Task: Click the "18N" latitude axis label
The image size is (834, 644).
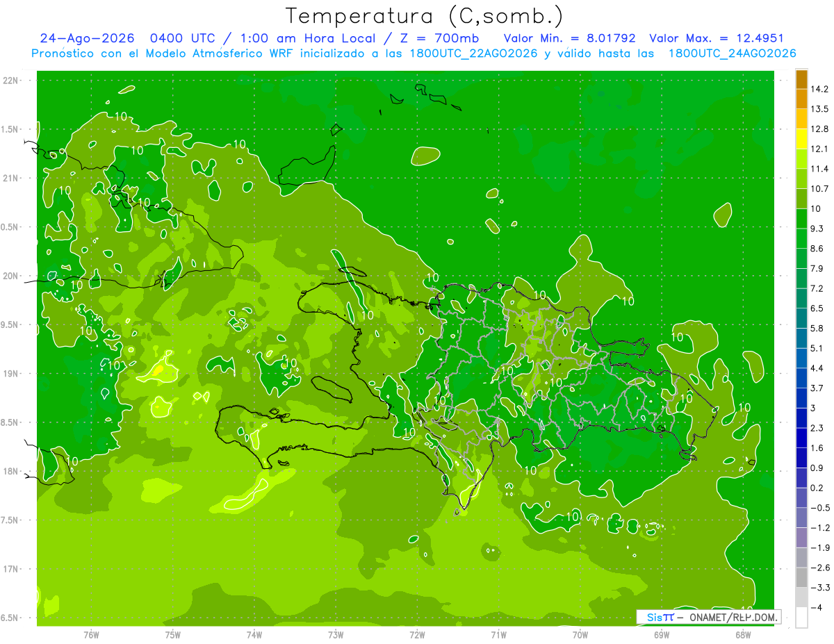Action: click(12, 471)
